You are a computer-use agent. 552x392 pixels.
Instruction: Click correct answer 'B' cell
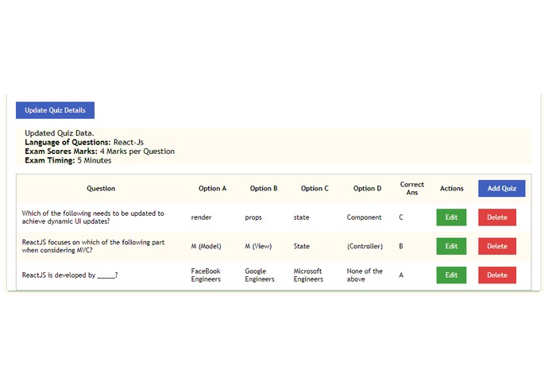401,246
